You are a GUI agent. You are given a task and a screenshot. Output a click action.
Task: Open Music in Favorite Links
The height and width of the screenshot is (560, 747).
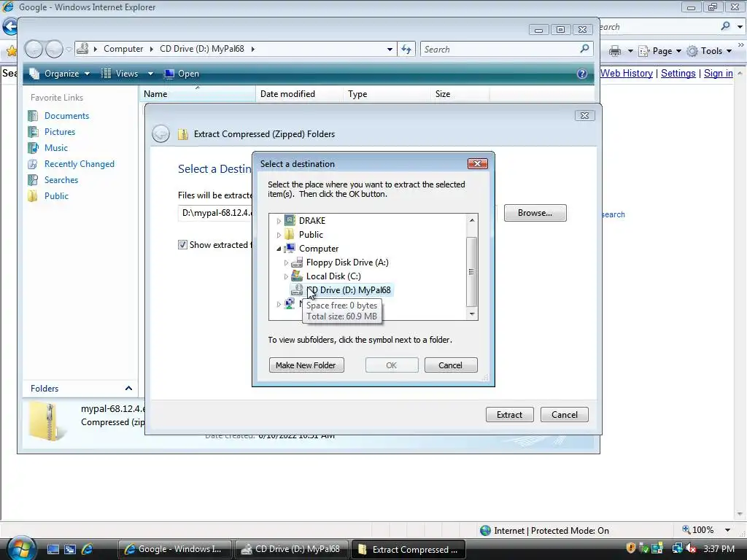coord(55,148)
